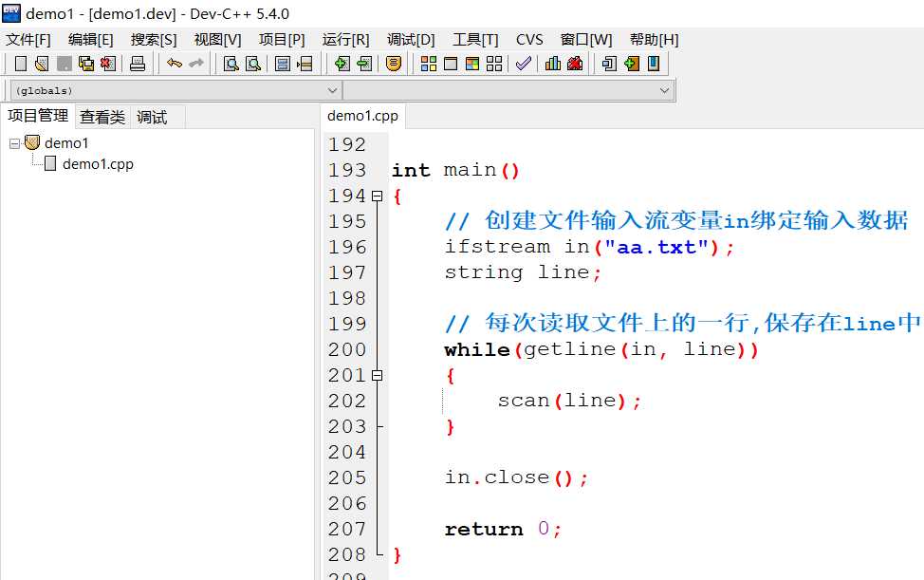Screen dimensions: 924x580
Task: Click the Run window icon
Action: (451, 64)
